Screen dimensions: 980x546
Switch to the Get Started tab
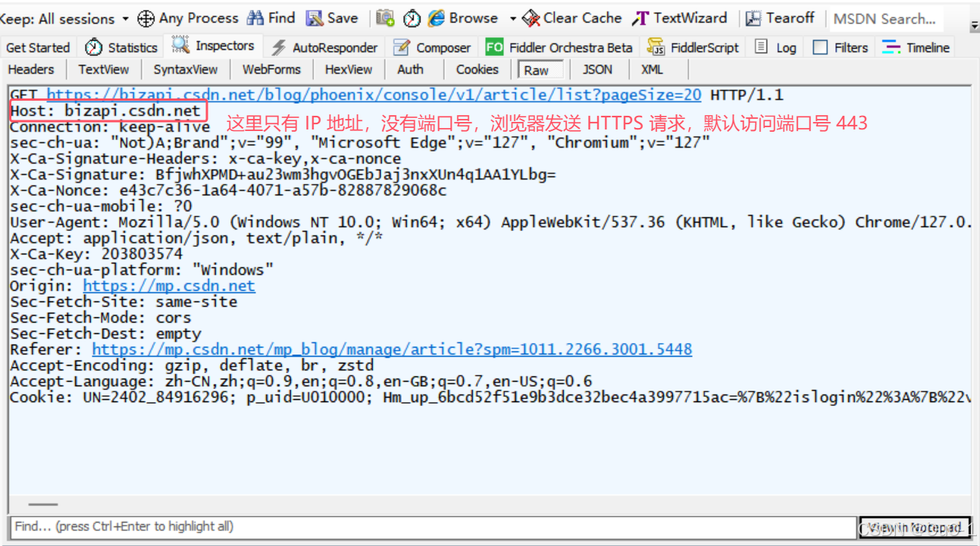[x=38, y=48]
